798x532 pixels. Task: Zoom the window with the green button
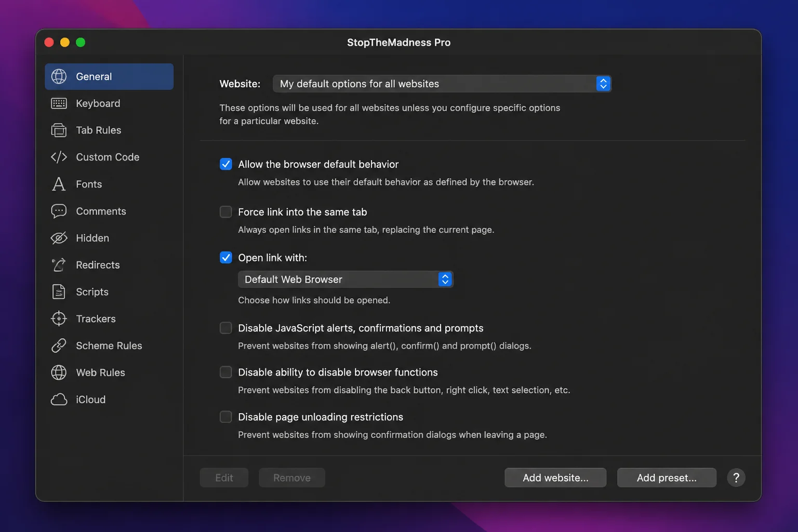[x=81, y=43]
